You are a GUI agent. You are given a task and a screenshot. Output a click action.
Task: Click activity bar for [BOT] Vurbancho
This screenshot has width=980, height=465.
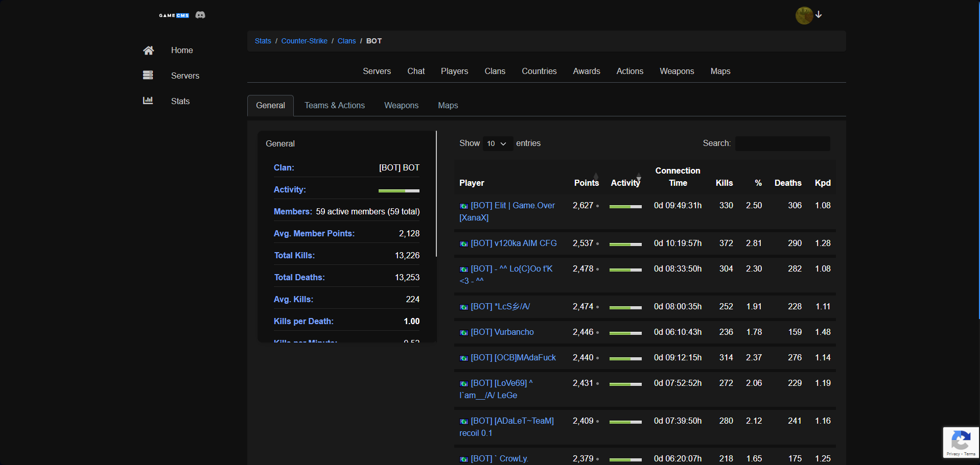[x=625, y=333]
